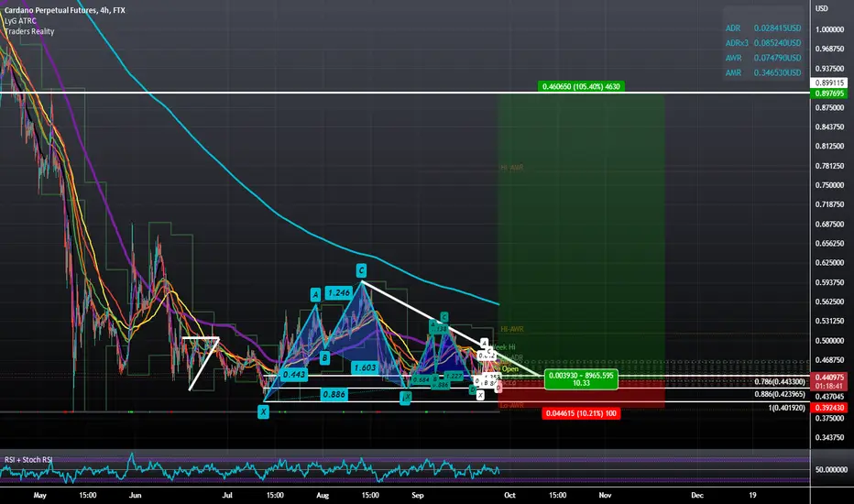Select the RSI + Stoch RSI indicator label
Viewport: 854px width, 504px height.
(x=28, y=459)
